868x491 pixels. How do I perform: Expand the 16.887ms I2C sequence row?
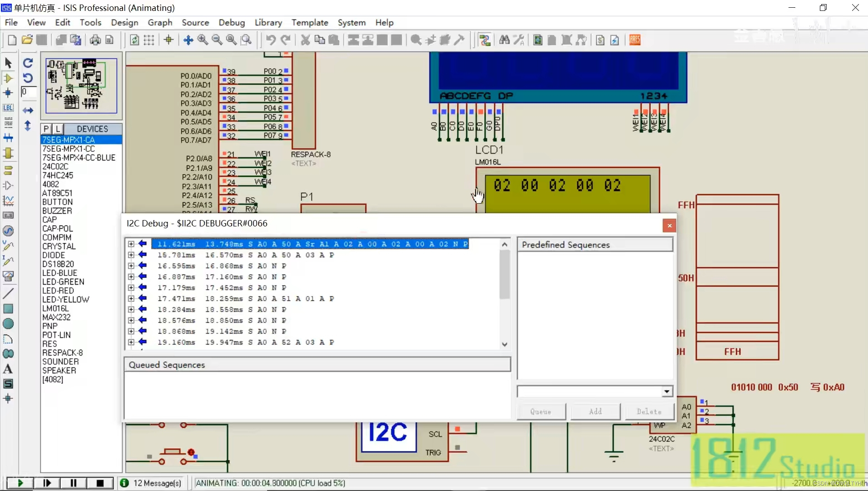[131, 277]
